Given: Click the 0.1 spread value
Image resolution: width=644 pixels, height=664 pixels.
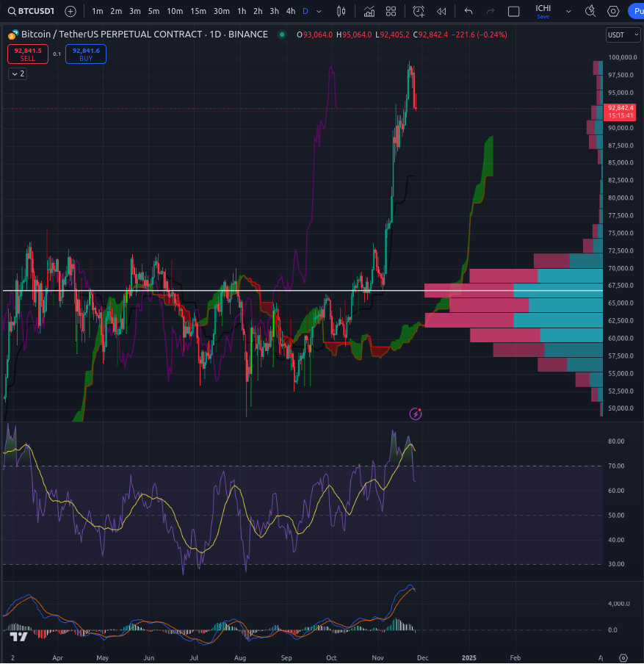Looking at the screenshot, I should tap(57, 54).
